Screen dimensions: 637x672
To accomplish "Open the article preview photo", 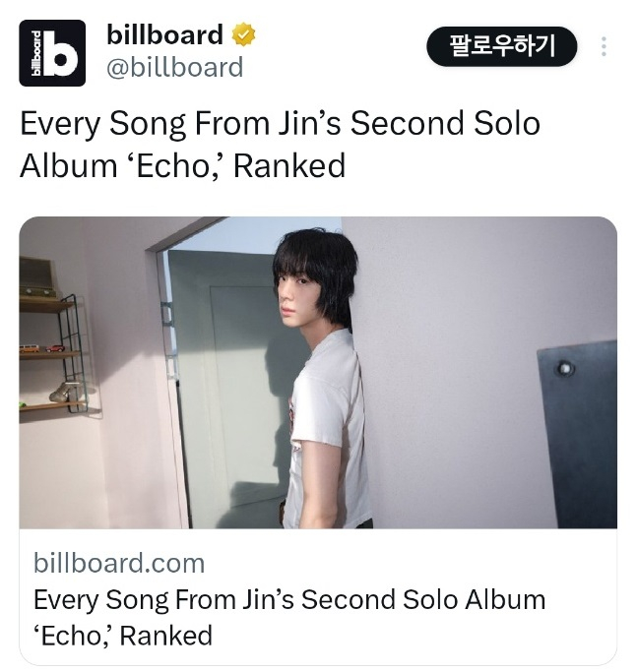I will (318, 372).
